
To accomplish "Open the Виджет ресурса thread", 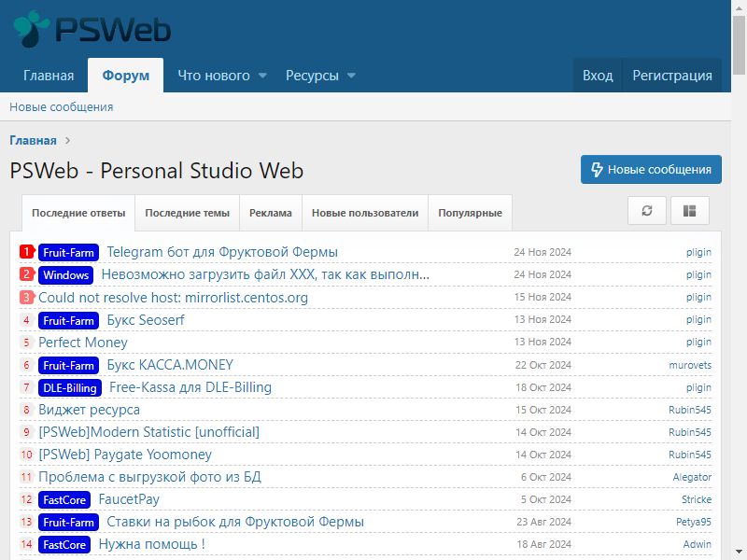I will [x=89, y=410].
